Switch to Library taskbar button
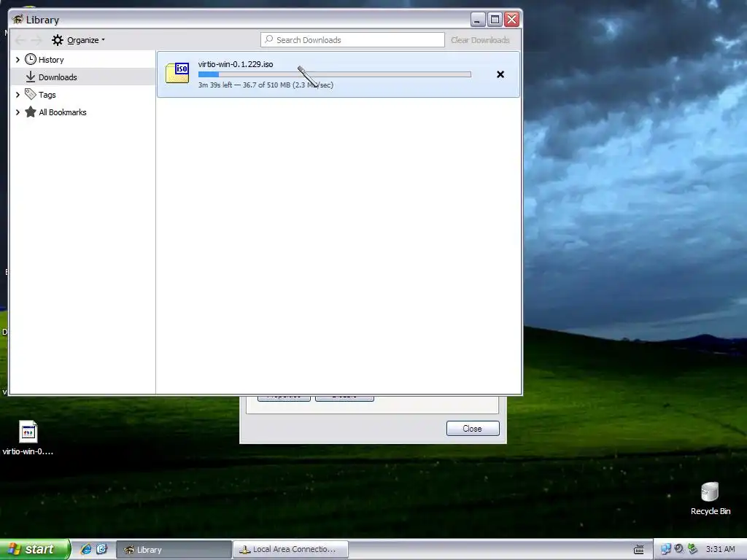Viewport: 747px width, 560px height. (174, 550)
